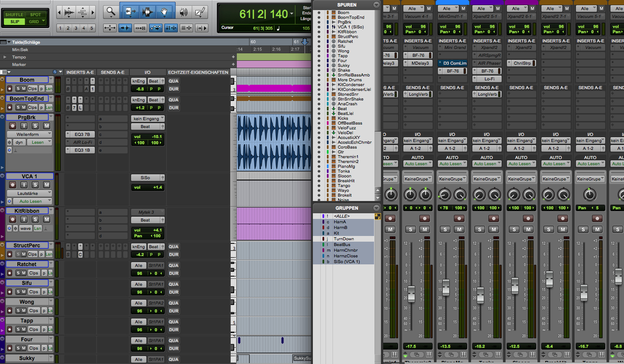This screenshot has width=624, height=364.
Task: Select the Scrubber tool
Action: click(184, 12)
